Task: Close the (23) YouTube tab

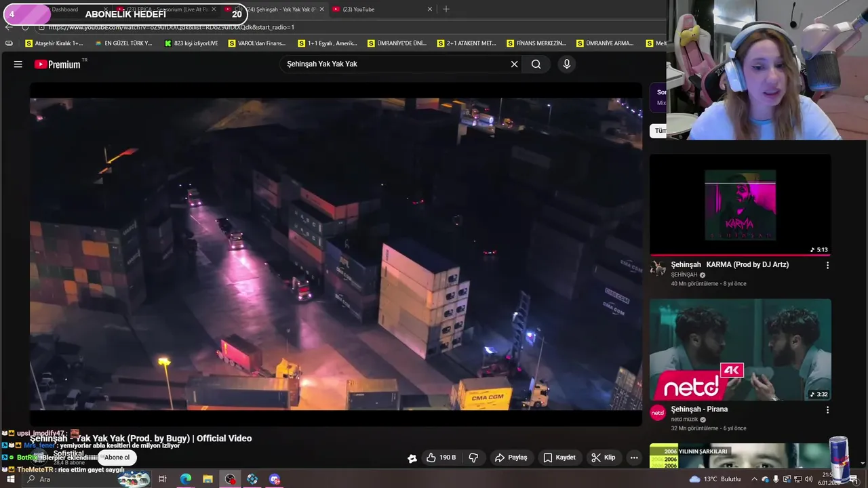Action: pyautogui.click(x=429, y=9)
